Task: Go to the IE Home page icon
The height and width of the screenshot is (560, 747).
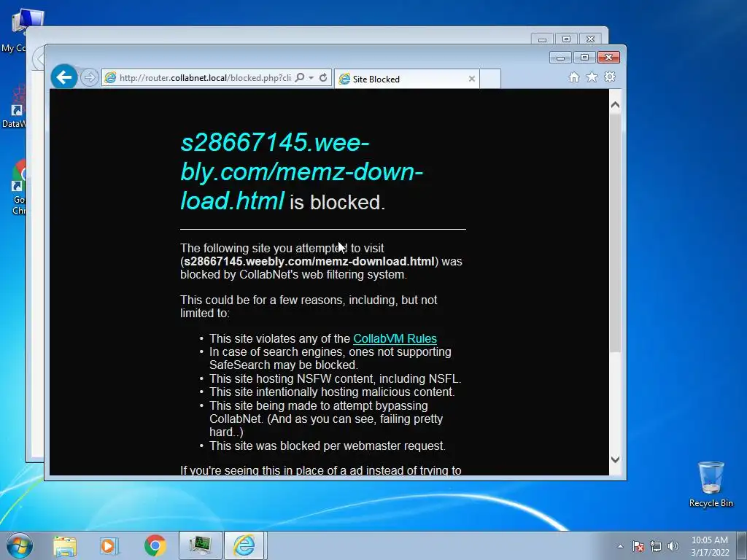Action: click(x=574, y=77)
